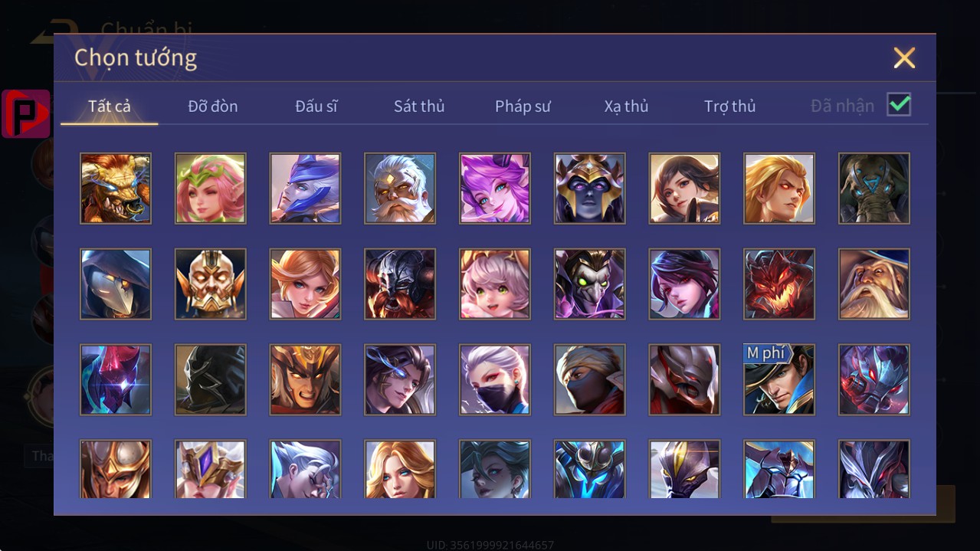Select the Tất cả tab
980x551 pixels.
click(110, 107)
